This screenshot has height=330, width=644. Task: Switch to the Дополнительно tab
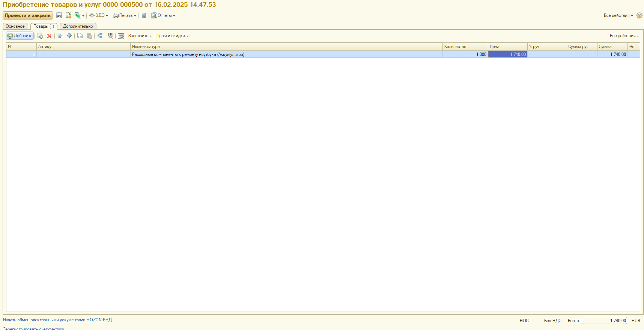click(x=78, y=26)
